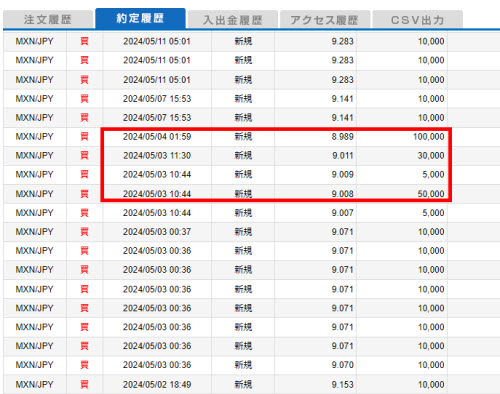Click the date 2024/05/02 18:49
500x394 pixels.
(x=157, y=384)
